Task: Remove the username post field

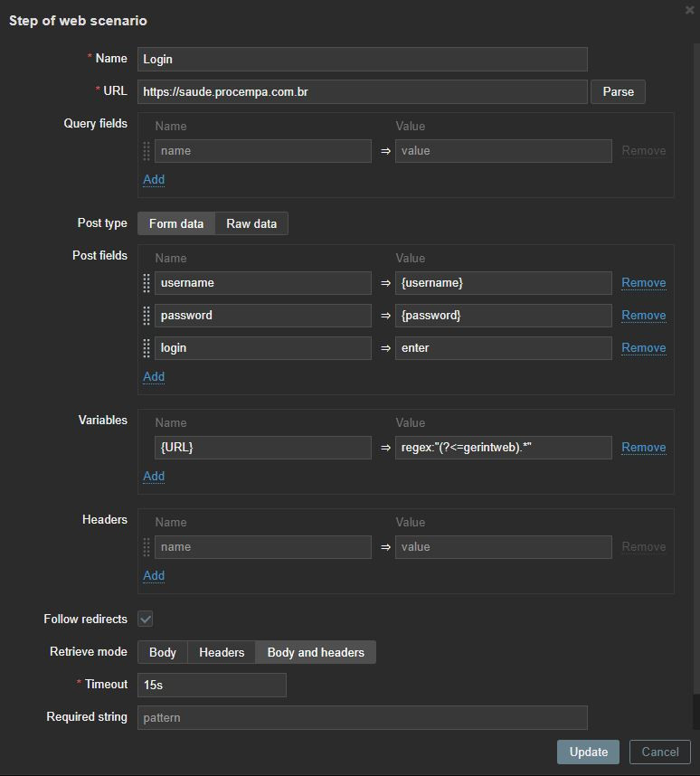Action: 643,283
